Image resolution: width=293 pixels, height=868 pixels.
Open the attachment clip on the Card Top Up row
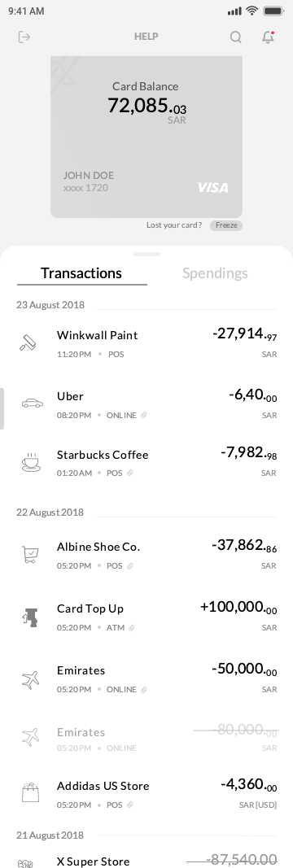coord(131,628)
